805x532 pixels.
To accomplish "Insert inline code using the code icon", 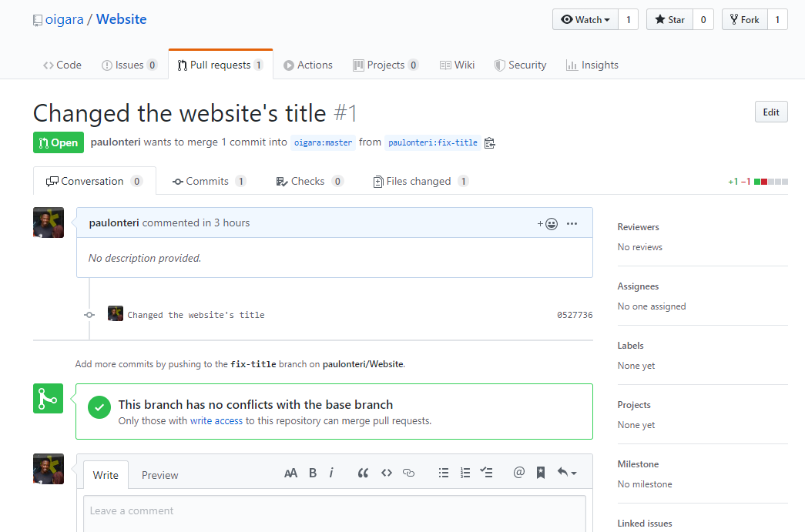I will pos(386,472).
